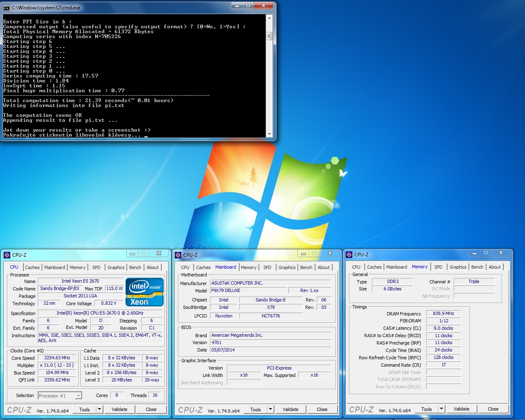Select Graphics tab in middle CPU-Z window

[287, 267]
